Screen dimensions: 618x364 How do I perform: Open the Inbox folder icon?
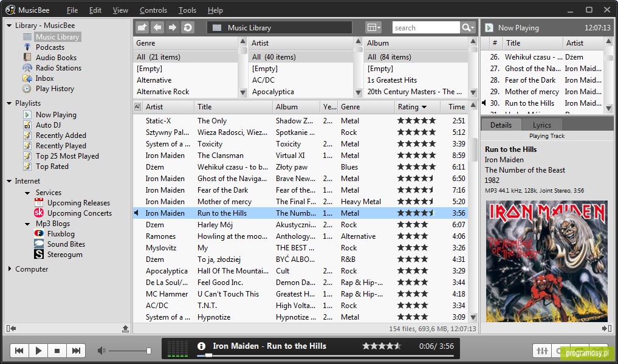[27, 78]
